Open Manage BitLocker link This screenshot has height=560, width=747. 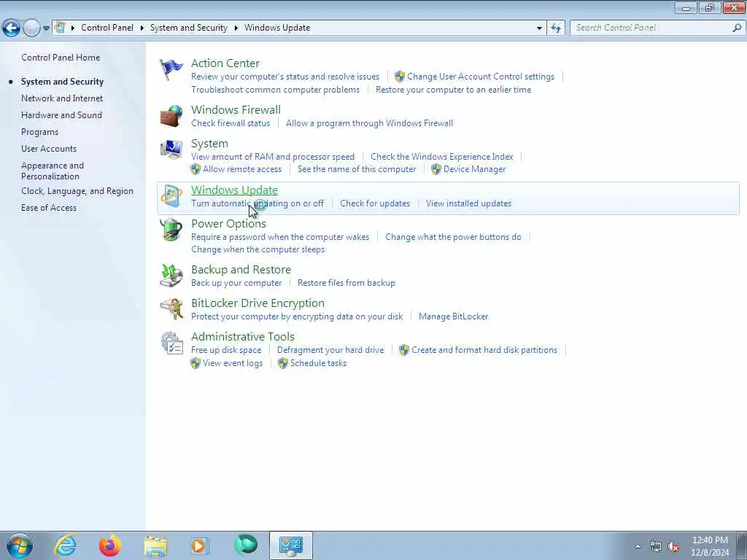point(454,316)
